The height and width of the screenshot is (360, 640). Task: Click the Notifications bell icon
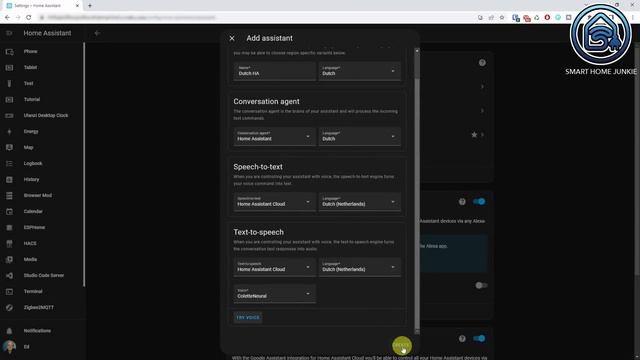click(9, 331)
